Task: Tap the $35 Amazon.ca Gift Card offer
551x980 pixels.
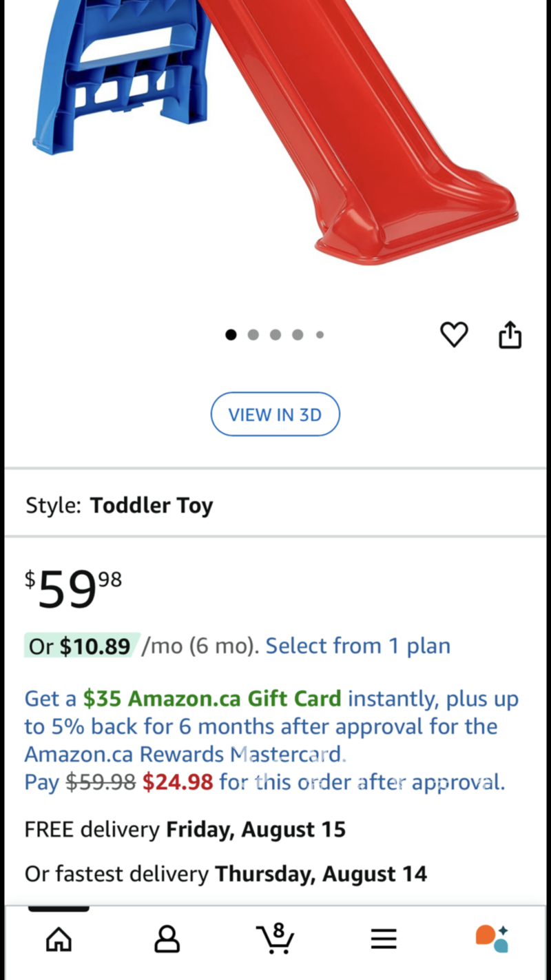Action: click(212, 699)
